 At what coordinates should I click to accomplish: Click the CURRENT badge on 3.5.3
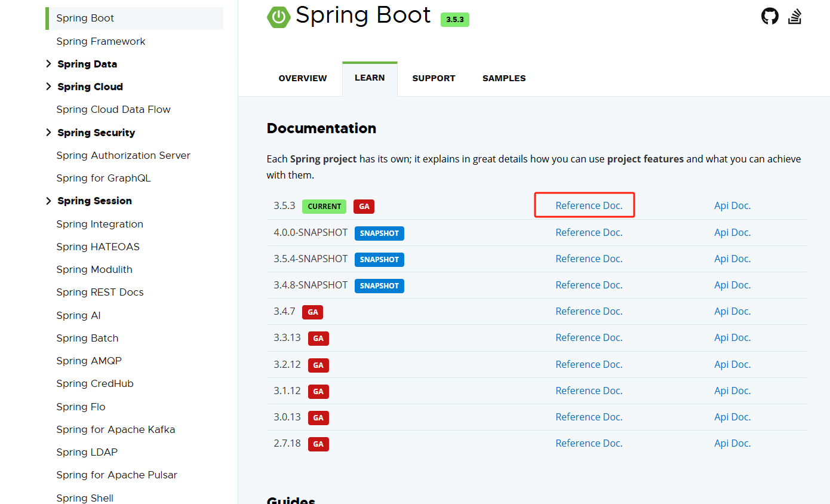pyautogui.click(x=324, y=207)
